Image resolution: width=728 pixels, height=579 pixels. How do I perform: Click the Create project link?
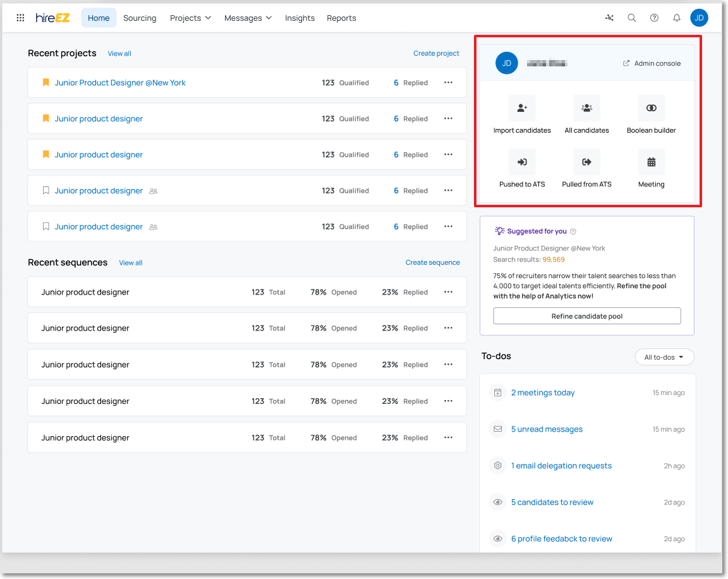point(436,54)
